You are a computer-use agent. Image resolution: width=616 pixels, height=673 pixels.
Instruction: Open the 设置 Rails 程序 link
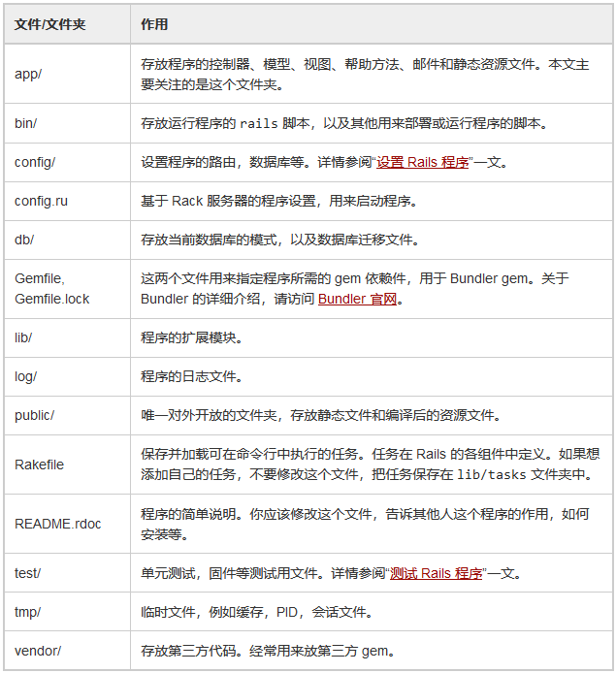click(422, 163)
